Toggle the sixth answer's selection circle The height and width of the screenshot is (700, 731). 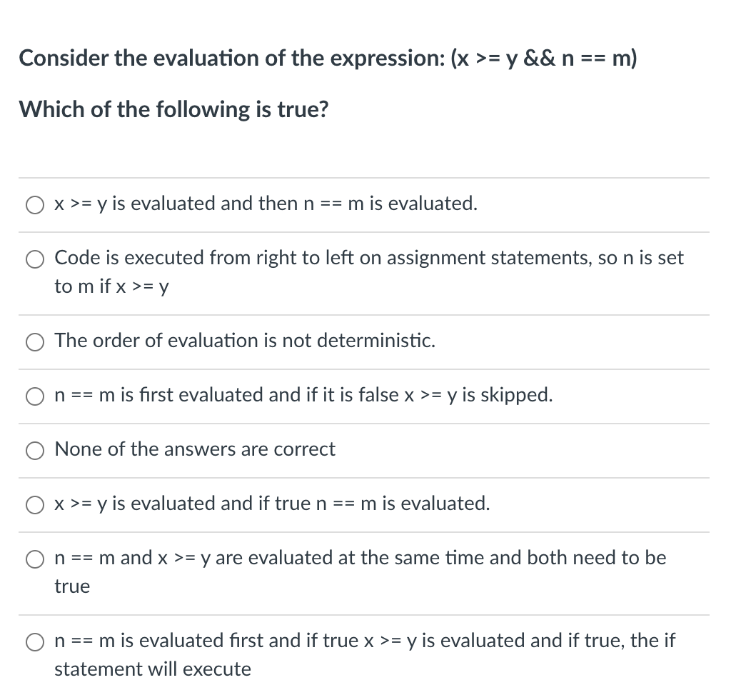pos(34,504)
